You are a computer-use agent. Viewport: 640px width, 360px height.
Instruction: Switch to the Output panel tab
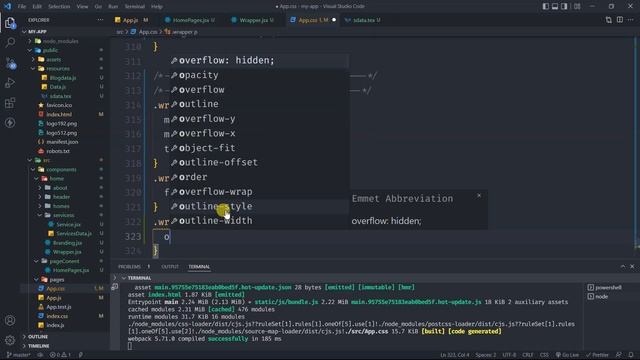(170, 267)
